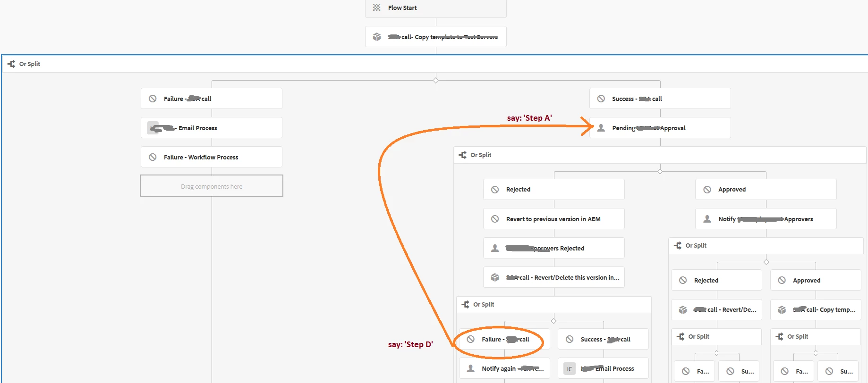Click the package icon on call- Copy temp... step

[x=782, y=309]
